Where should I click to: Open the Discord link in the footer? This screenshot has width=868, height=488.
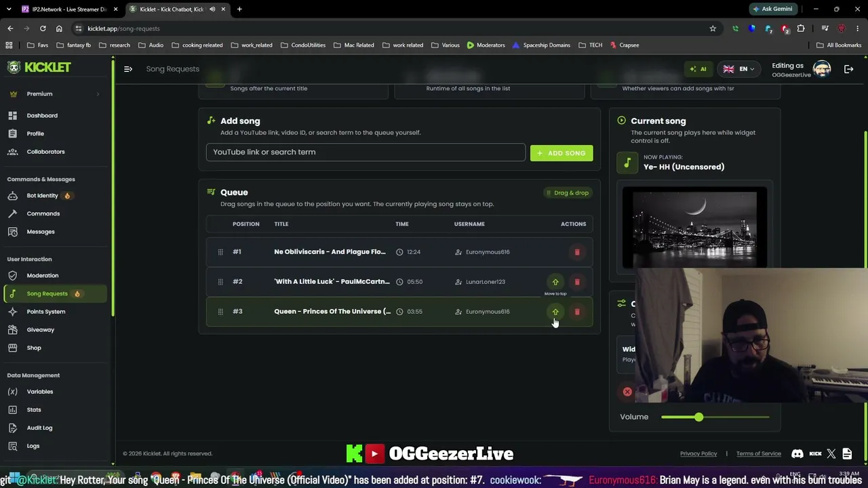coord(797,453)
